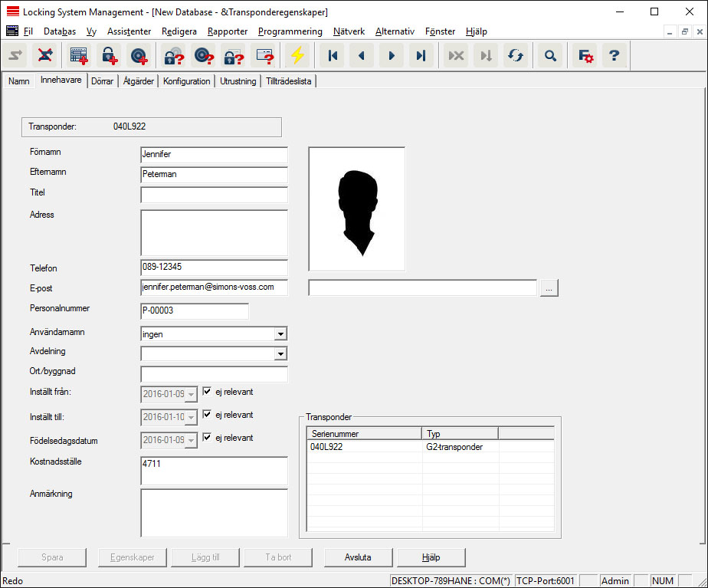Click the lightning bolt program icon
Viewport: 708px width, 588px height.
[x=297, y=56]
